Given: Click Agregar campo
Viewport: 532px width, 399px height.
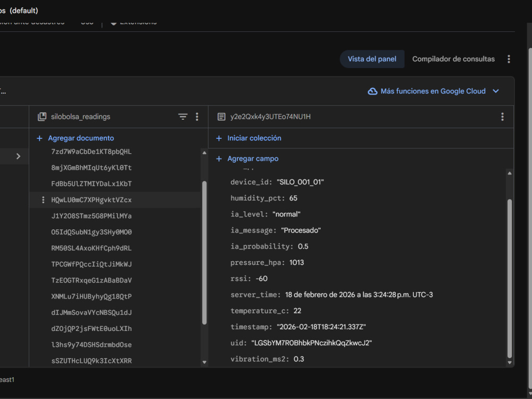Looking at the screenshot, I should [253, 159].
